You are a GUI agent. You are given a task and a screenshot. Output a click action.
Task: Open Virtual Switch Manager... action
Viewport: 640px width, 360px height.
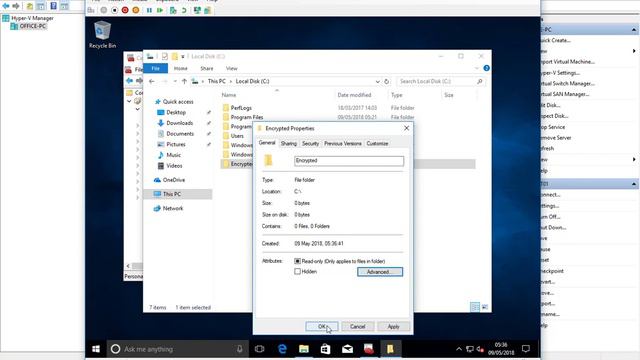coord(568,83)
